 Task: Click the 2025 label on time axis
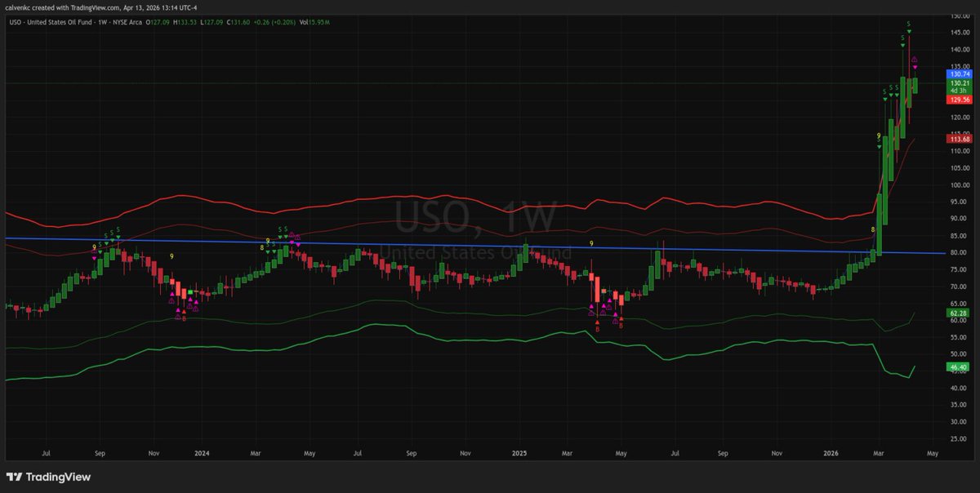[x=519, y=451]
